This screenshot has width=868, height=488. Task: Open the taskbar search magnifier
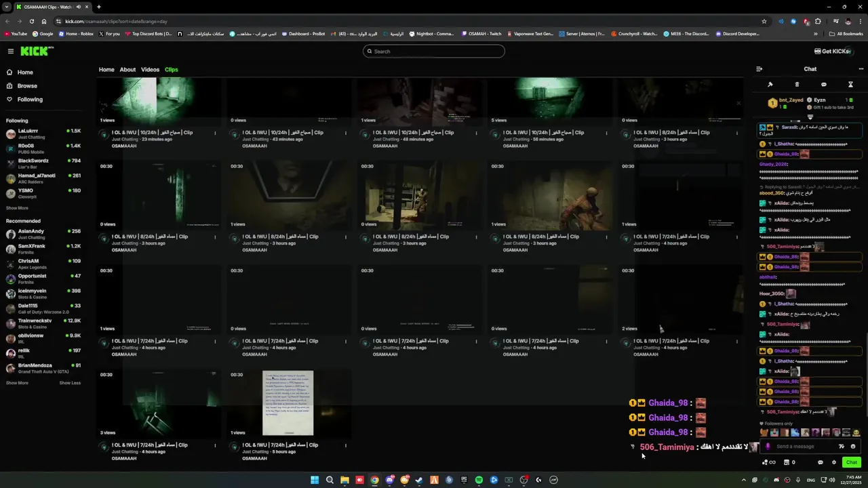tap(330, 480)
